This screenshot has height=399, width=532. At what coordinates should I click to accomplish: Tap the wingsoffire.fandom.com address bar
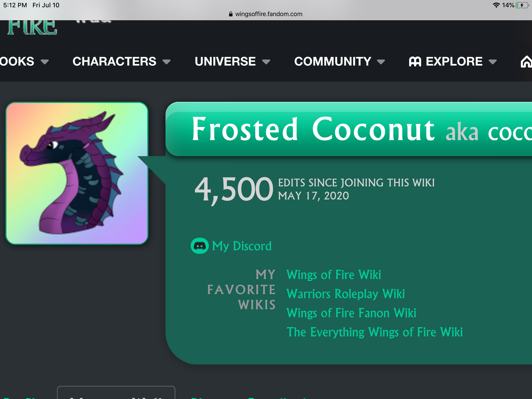269,14
